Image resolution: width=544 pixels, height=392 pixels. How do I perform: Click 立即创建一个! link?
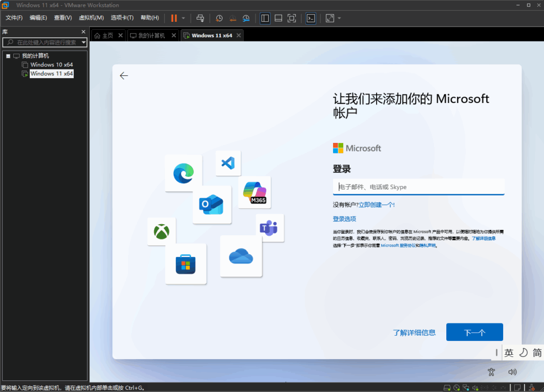(x=377, y=204)
